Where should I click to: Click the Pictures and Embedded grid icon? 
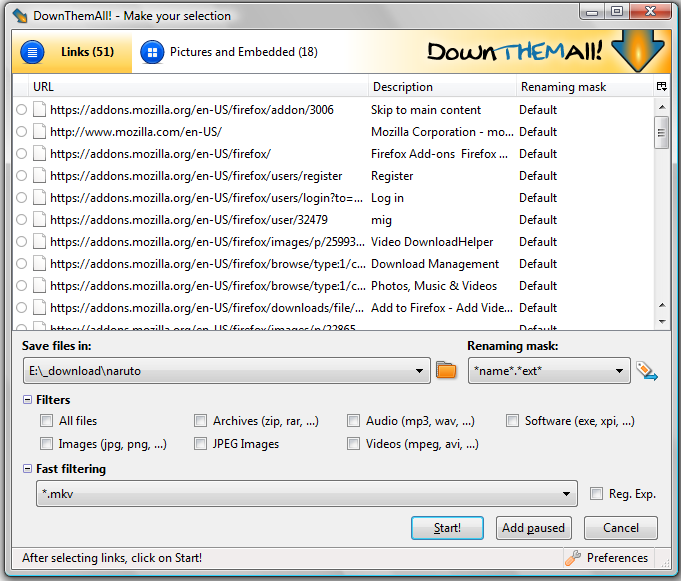tap(152, 52)
